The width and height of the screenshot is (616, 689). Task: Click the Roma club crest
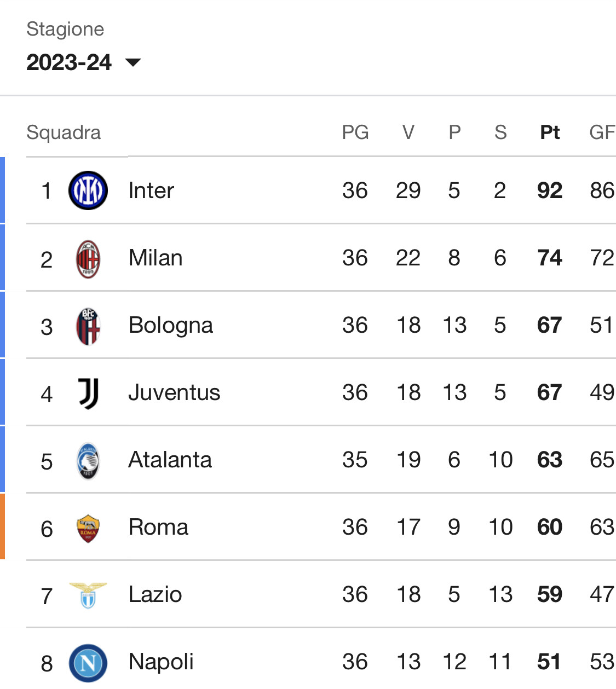click(88, 528)
